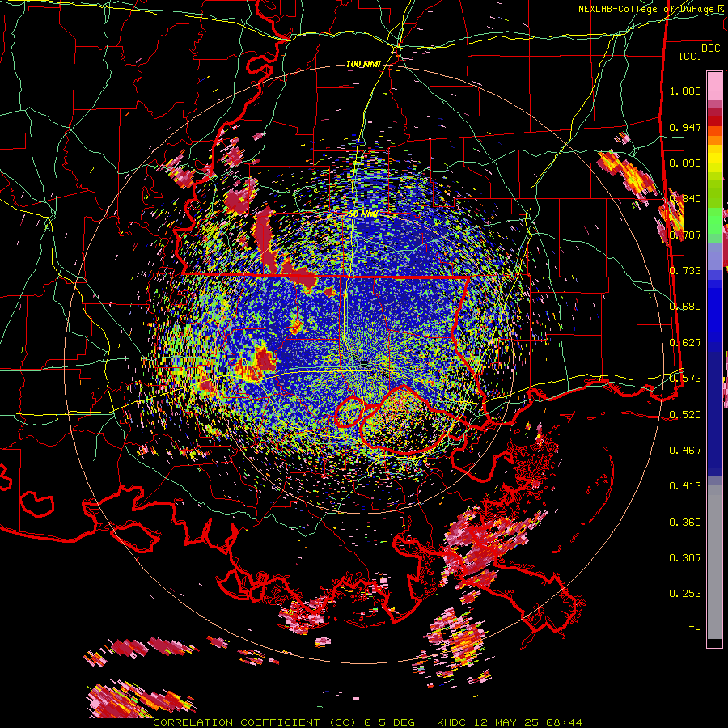Select the 0.413 scale value
The height and width of the screenshot is (728, 728).
click(685, 485)
